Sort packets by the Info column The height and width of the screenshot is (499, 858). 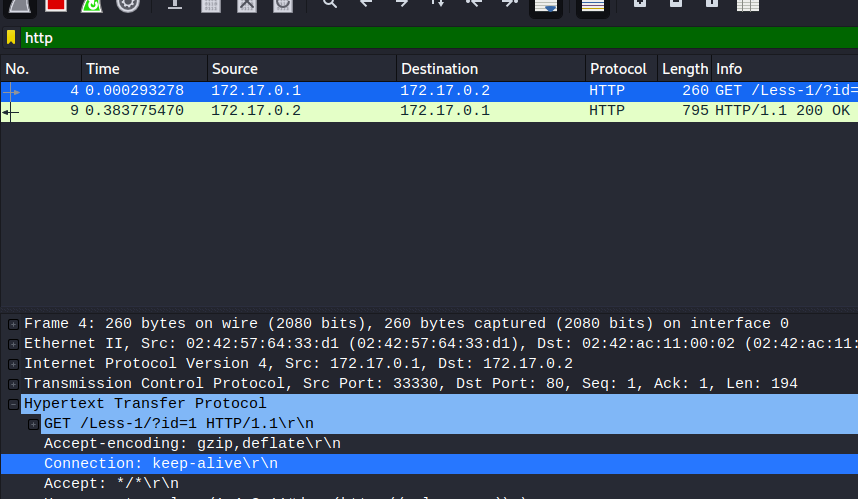pyautogui.click(x=785, y=69)
